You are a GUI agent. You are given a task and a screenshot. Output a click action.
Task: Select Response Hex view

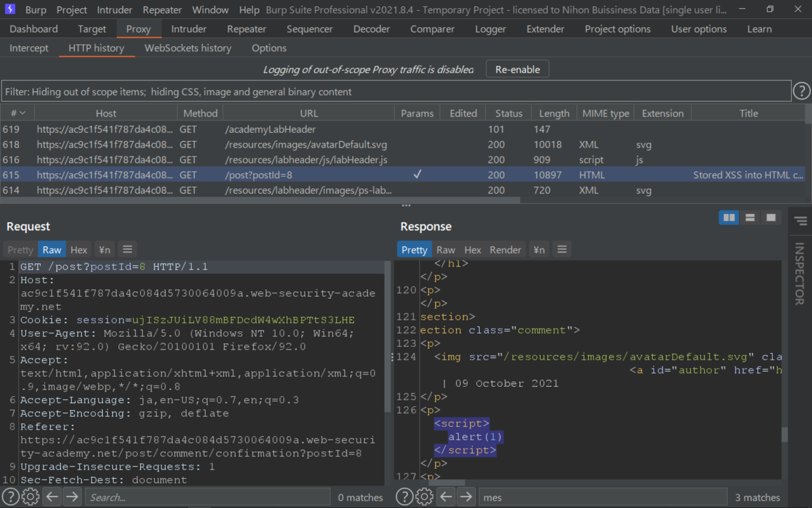pos(473,249)
